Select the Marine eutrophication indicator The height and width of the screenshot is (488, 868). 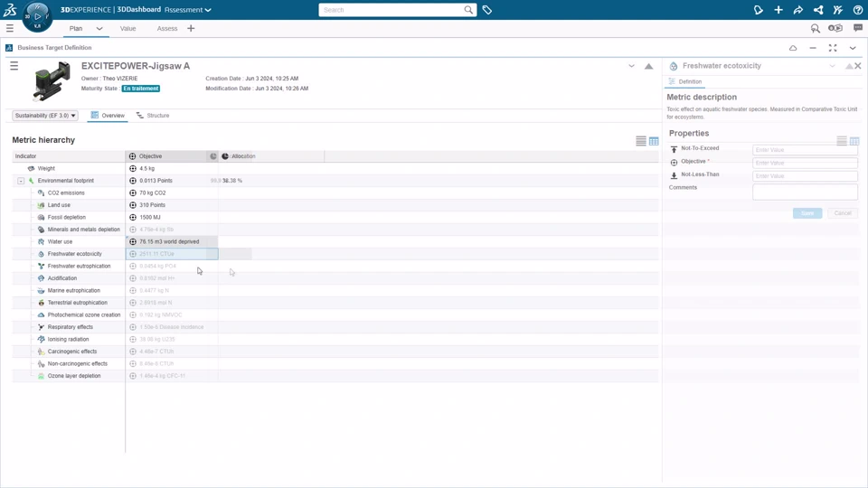click(73, 290)
